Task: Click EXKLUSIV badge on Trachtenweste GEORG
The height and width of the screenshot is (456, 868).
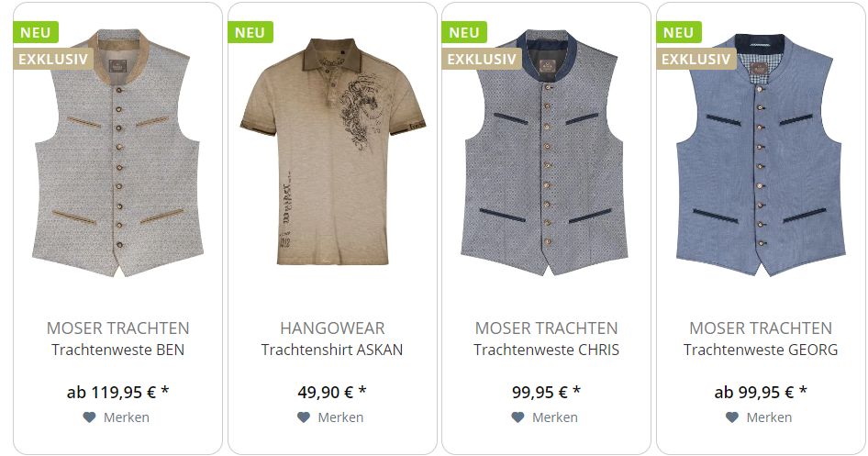Action: click(x=696, y=60)
